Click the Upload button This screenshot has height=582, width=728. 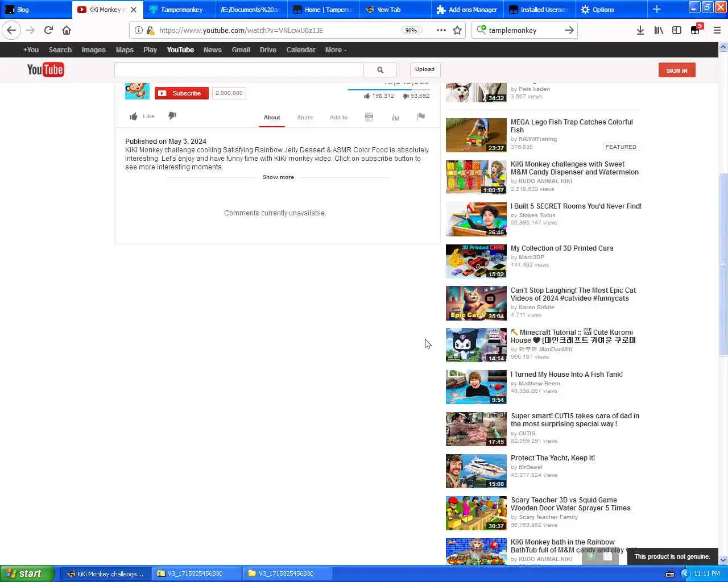pyautogui.click(x=424, y=69)
